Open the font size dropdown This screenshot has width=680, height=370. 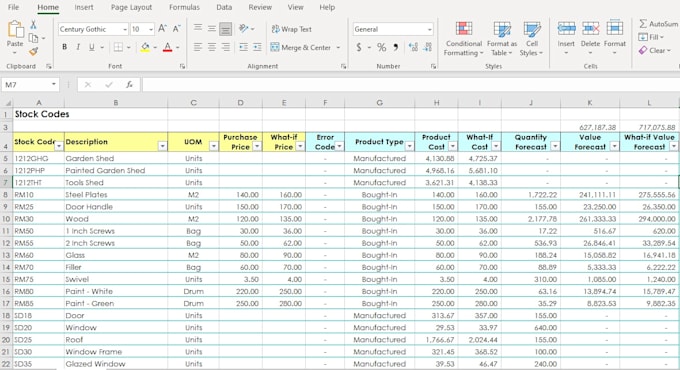[151, 29]
